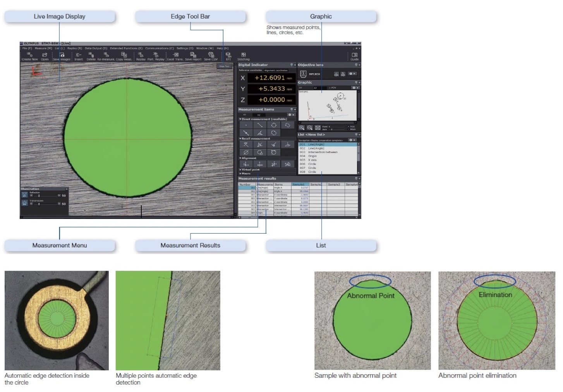Select the Circle direct measurement tool
The width and height of the screenshot is (563, 392).
(x=274, y=125)
